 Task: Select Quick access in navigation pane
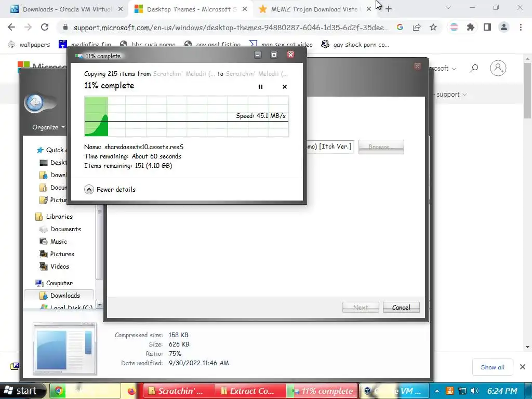52,150
